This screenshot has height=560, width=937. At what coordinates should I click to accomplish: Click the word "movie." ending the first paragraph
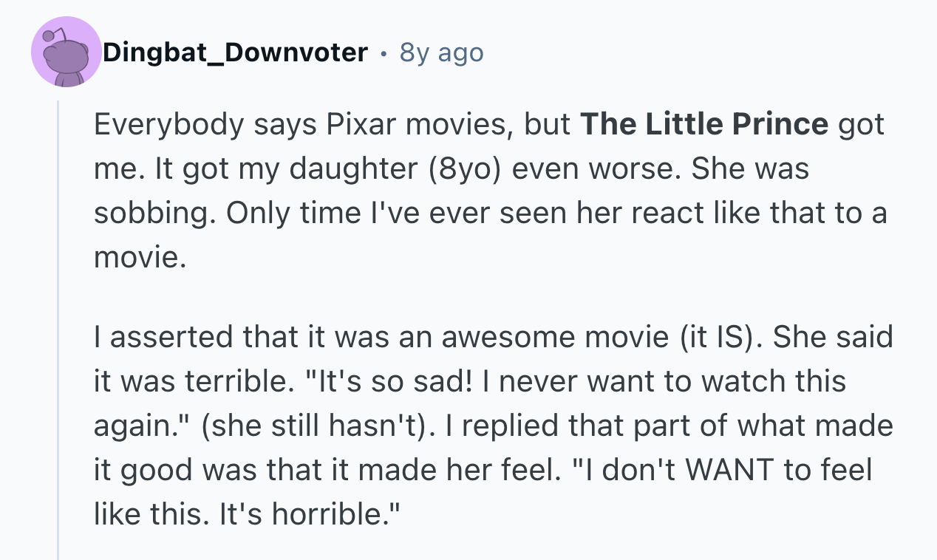click(x=136, y=258)
